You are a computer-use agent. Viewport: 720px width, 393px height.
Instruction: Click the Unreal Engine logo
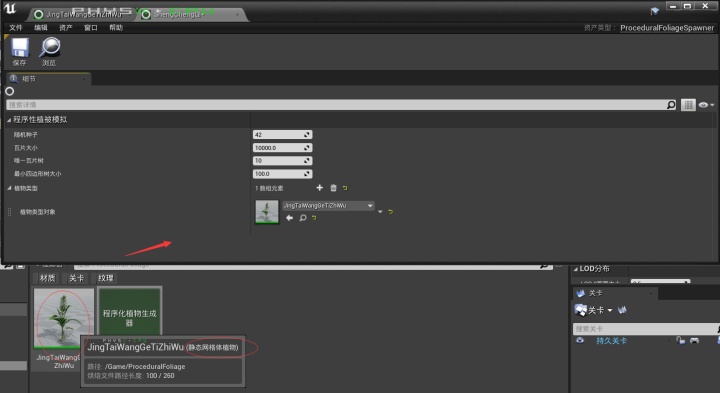pyautogui.click(x=10, y=9)
